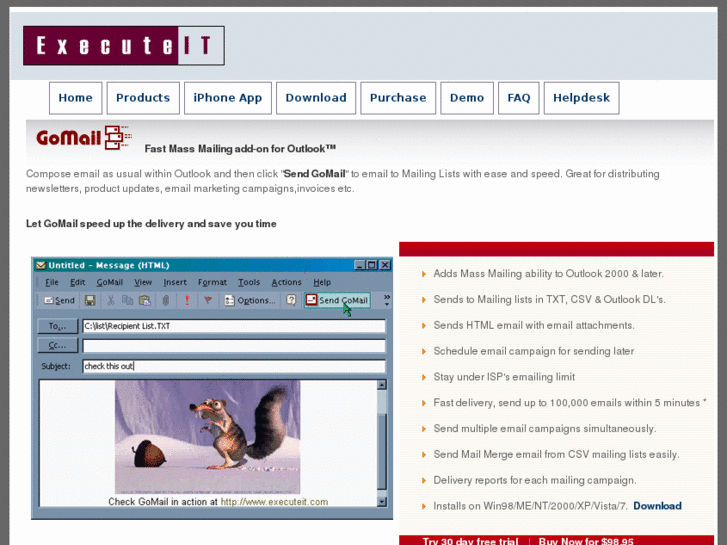Click the Copy icon in message toolbar
Image resolution: width=727 pixels, height=545 pixels.
[127, 301]
